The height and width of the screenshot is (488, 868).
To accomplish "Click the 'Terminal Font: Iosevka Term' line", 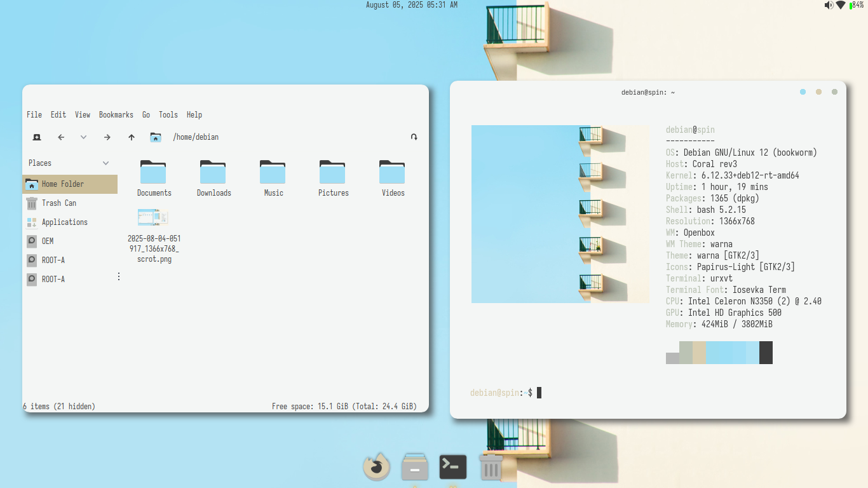I will coord(726,290).
